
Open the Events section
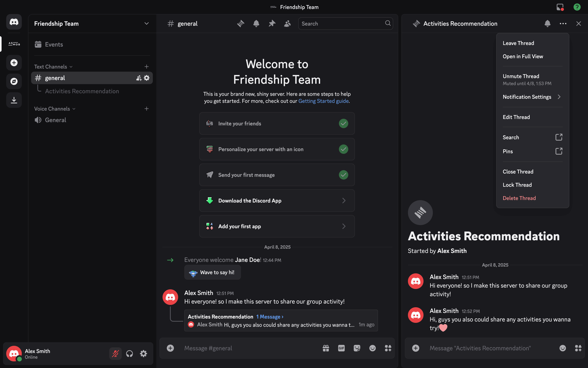(92, 44)
